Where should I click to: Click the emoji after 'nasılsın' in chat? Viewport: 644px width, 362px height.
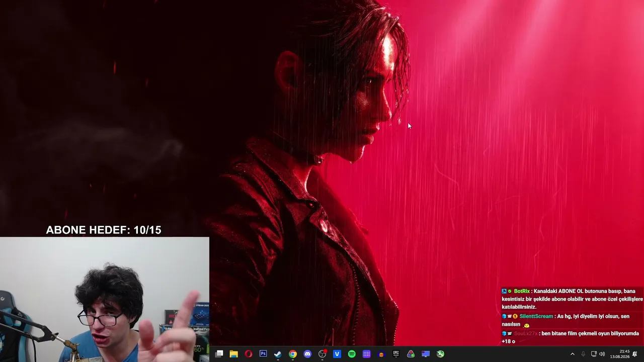click(526, 325)
